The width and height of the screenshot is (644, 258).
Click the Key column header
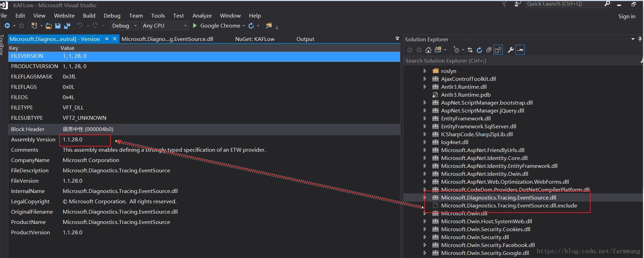[x=14, y=48]
